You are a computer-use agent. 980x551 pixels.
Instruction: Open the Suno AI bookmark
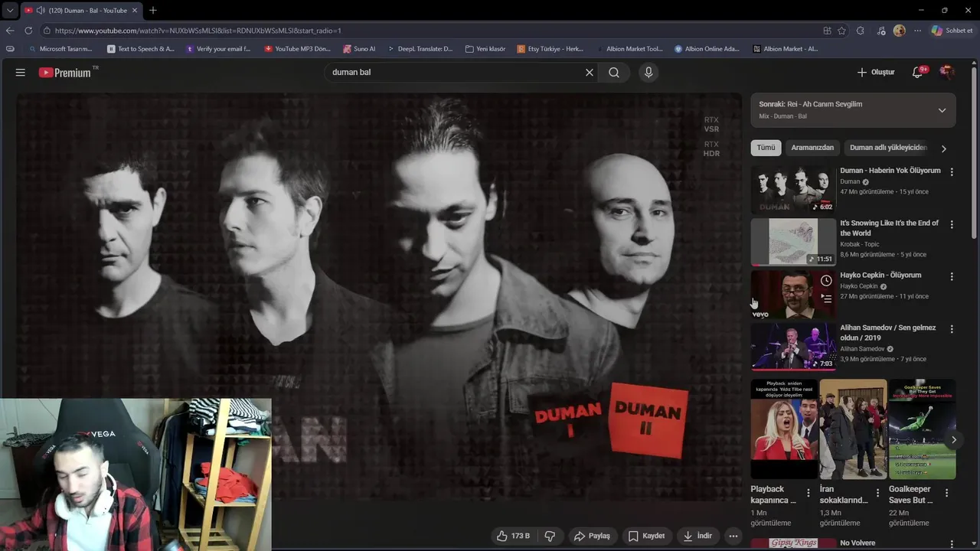tap(359, 49)
